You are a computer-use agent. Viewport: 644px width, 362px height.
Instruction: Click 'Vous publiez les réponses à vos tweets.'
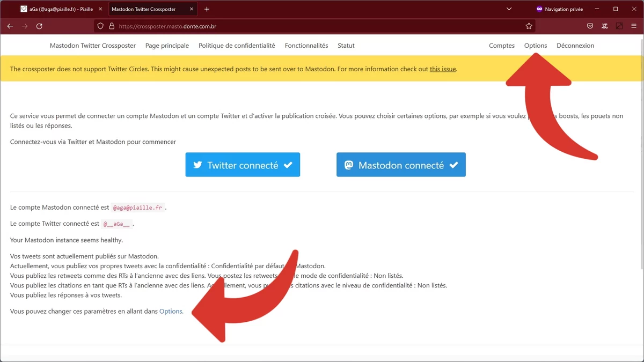click(x=66, y=295)
